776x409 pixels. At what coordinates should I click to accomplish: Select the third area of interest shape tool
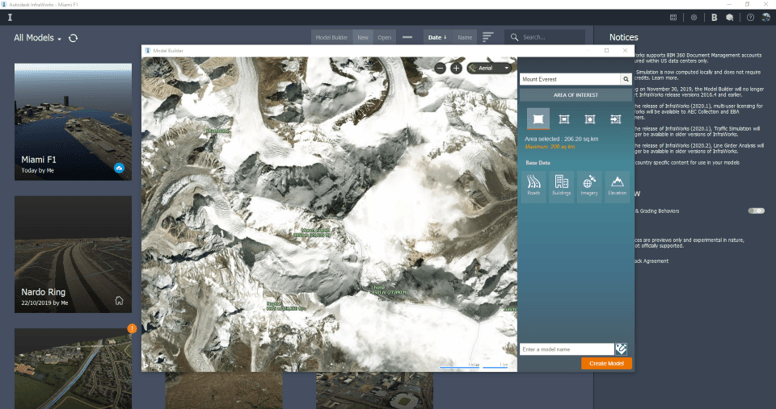(x=589, y=119)
